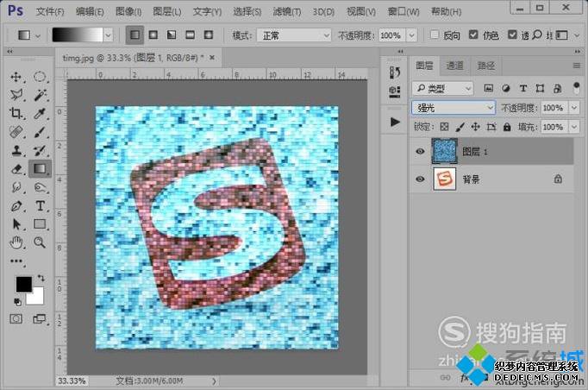Screen dimensions: 588x390
Task: Lock image pixels
Action: [460, 127]
